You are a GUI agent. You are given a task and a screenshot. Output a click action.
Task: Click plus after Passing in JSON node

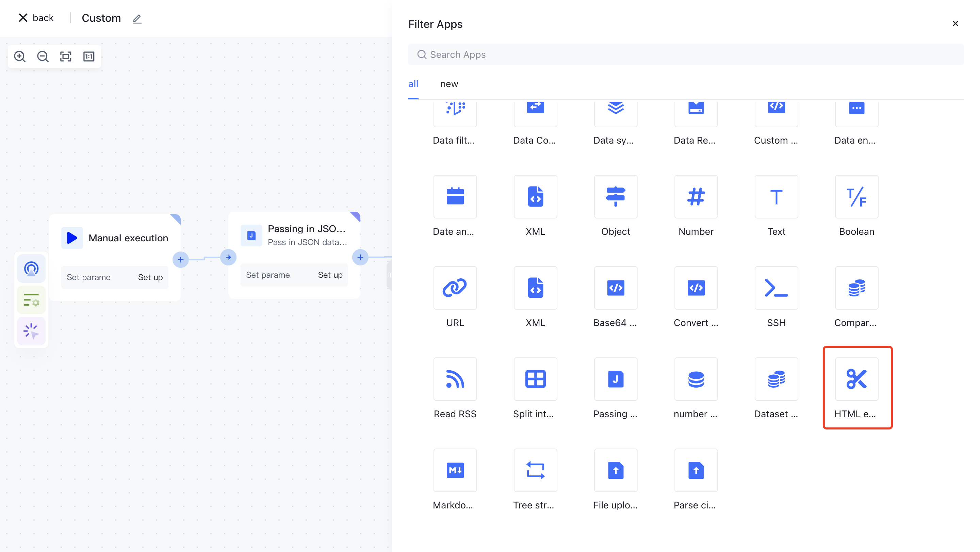click(x=360, y=258)
